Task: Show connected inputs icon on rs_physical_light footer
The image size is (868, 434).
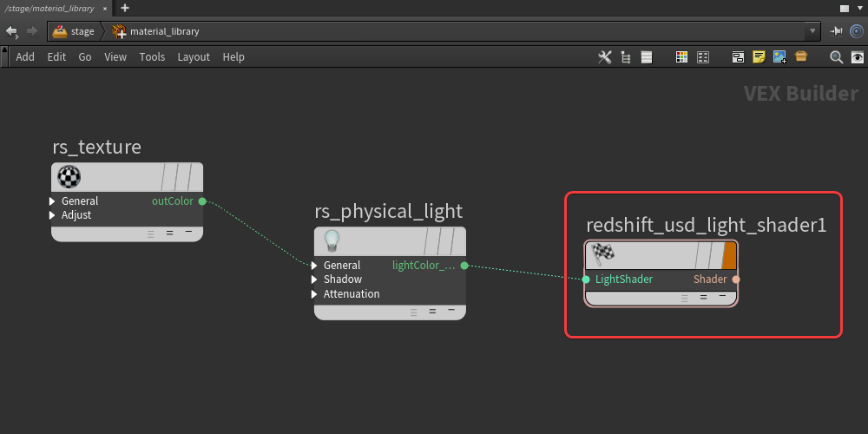Action: (x=432, y=311)
